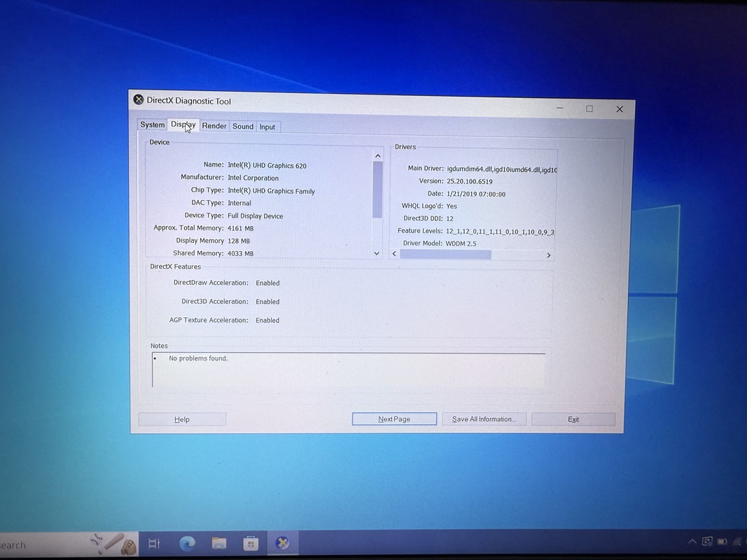Open Microsoft Store from the taskbar
The width and height of the screenshot is (747, 560).
pos(251,543)
